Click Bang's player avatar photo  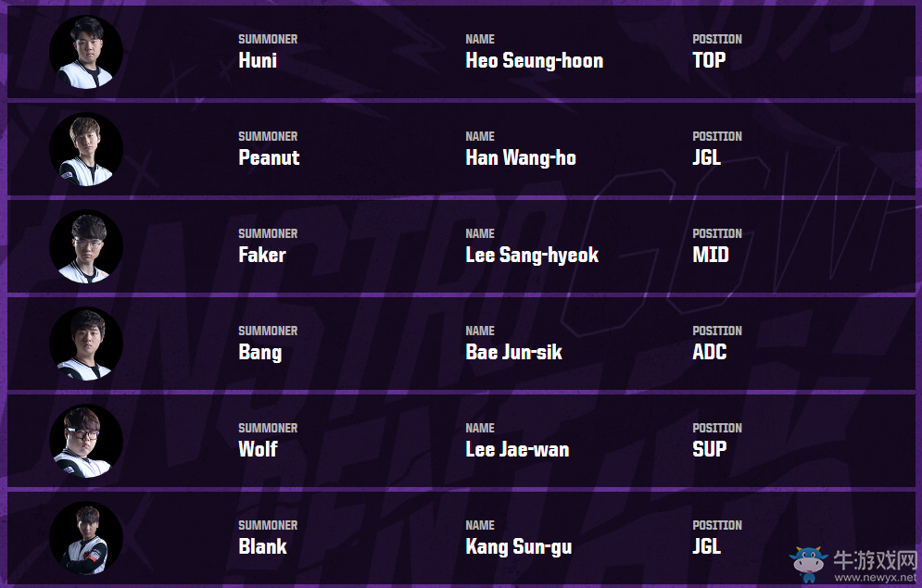pos(86,344)
